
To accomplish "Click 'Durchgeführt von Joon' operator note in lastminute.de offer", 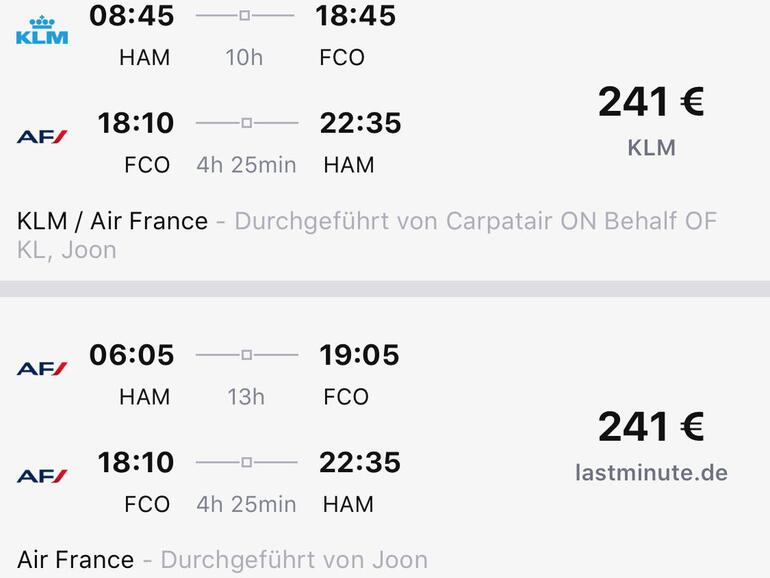I will click(x=294, y=560).
